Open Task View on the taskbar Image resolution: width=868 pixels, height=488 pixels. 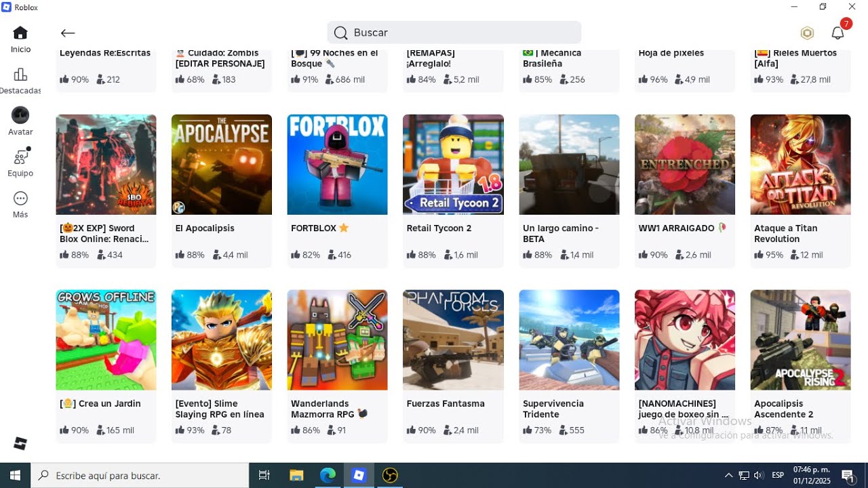click(264, 475)
